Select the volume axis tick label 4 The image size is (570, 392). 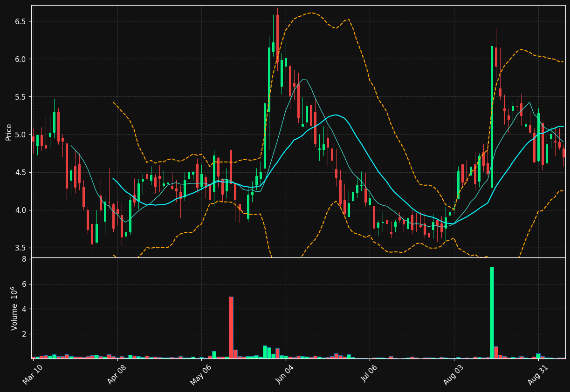[x=24, y=309]
